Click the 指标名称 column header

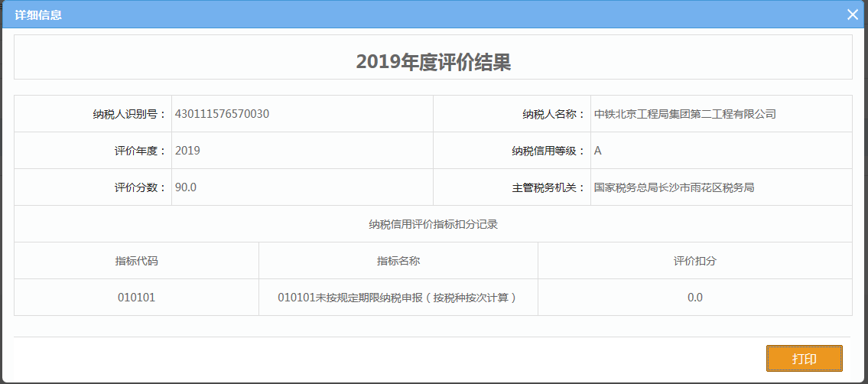(398, 261)
